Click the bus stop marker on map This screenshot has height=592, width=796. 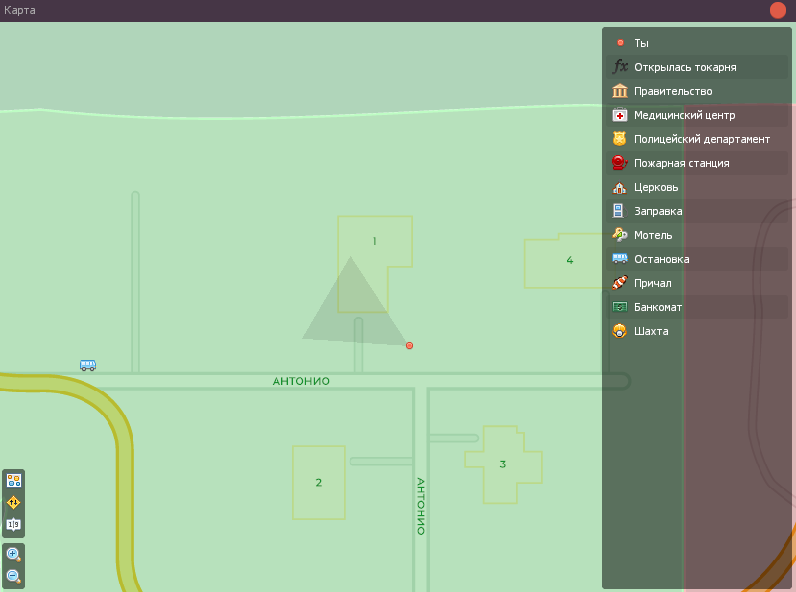click(x=88, y=365)
